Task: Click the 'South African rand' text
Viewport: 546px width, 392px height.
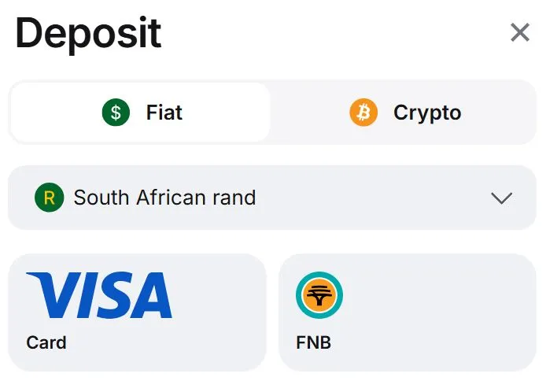Action: 164,197
